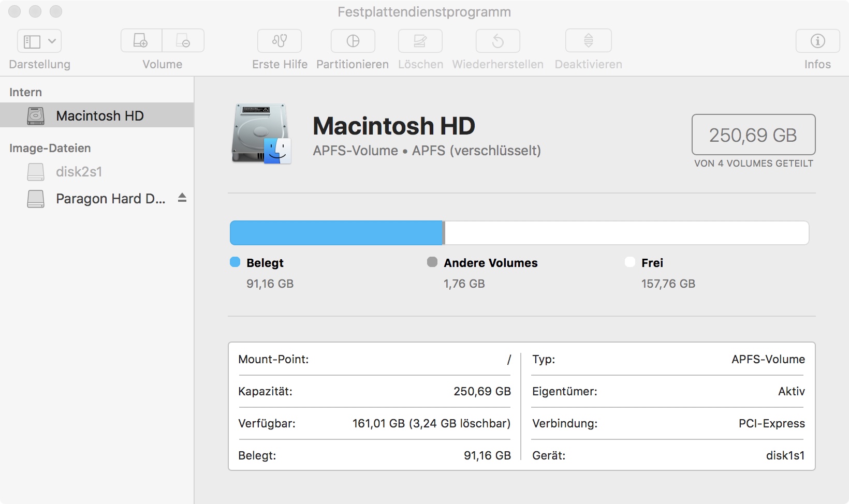Click the add volume icon
The height and width of the screenshot is (504, 849).
(141, 41)
